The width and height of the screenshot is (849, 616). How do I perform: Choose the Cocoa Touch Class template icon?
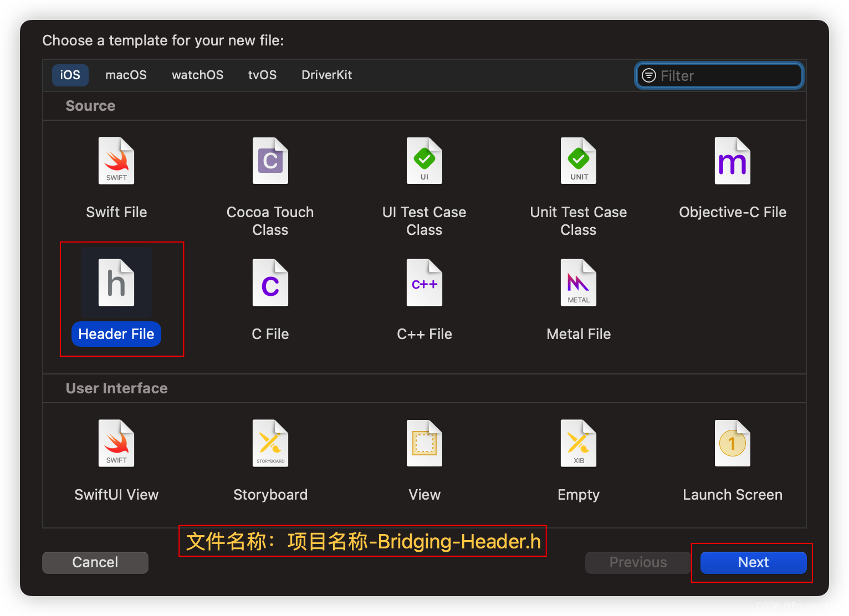pyautogui.click(x=270, y=161)
